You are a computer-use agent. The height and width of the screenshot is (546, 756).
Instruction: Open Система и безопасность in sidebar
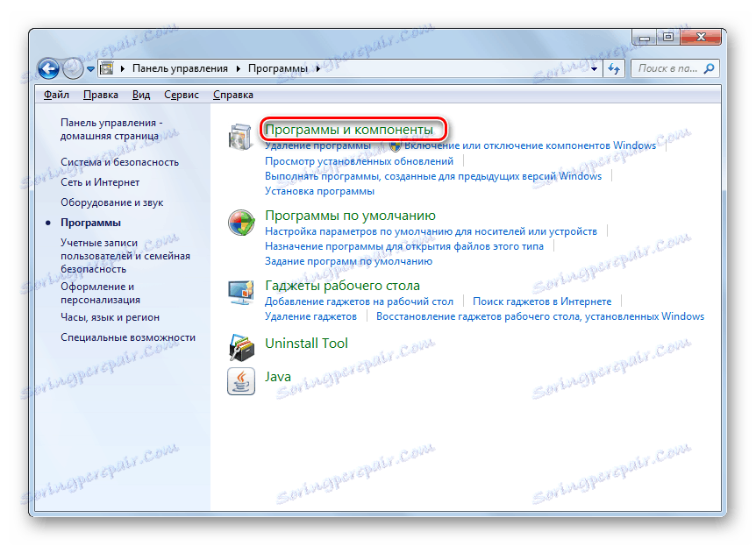point(119,162)
